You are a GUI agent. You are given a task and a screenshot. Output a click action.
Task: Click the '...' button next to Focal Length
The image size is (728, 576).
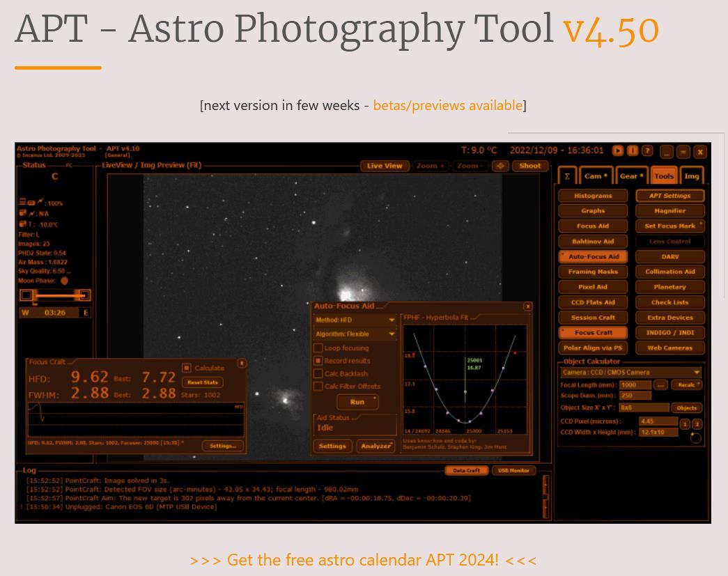click(660, 384)
